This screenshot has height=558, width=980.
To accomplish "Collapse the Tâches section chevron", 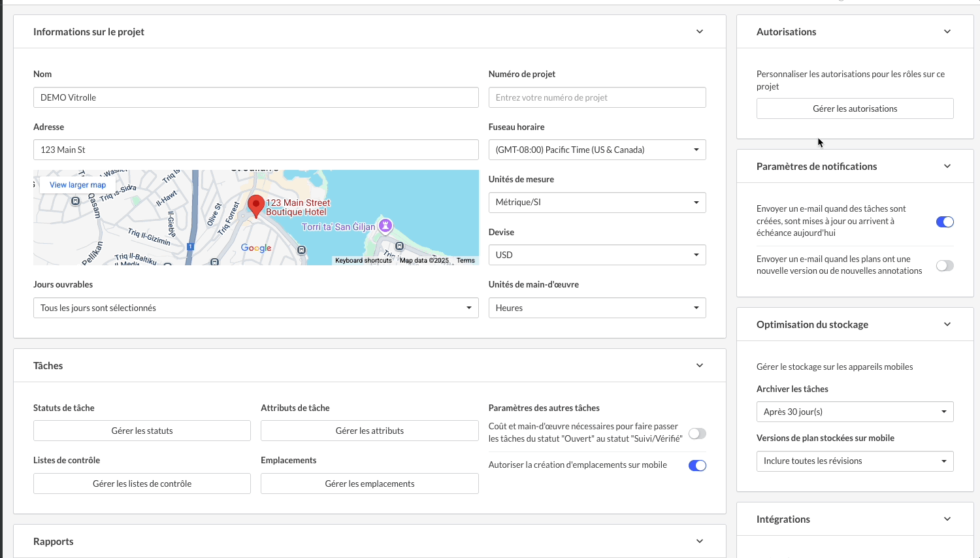I will (700, 365).
